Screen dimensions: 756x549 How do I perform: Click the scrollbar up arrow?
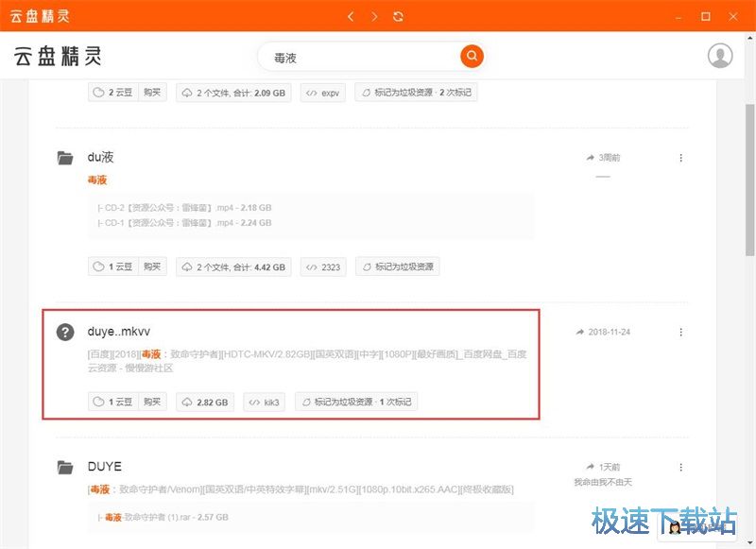click(750, 38)
